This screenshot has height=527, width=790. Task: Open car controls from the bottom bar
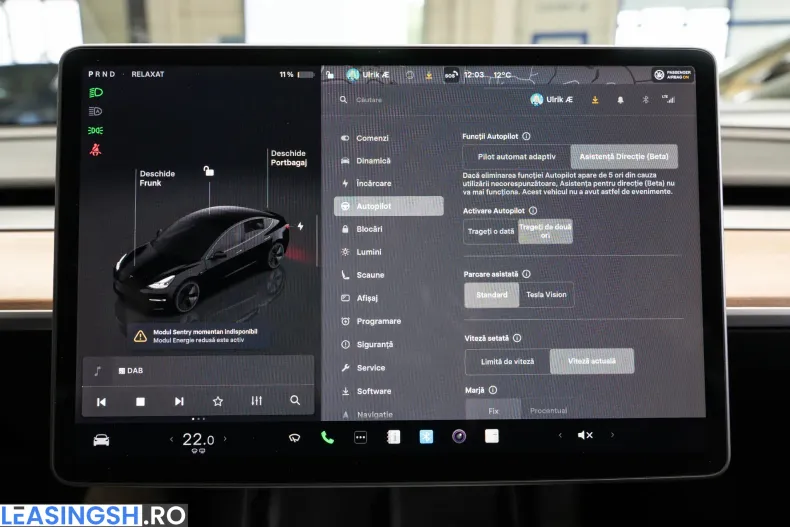[x=101, y=440]
